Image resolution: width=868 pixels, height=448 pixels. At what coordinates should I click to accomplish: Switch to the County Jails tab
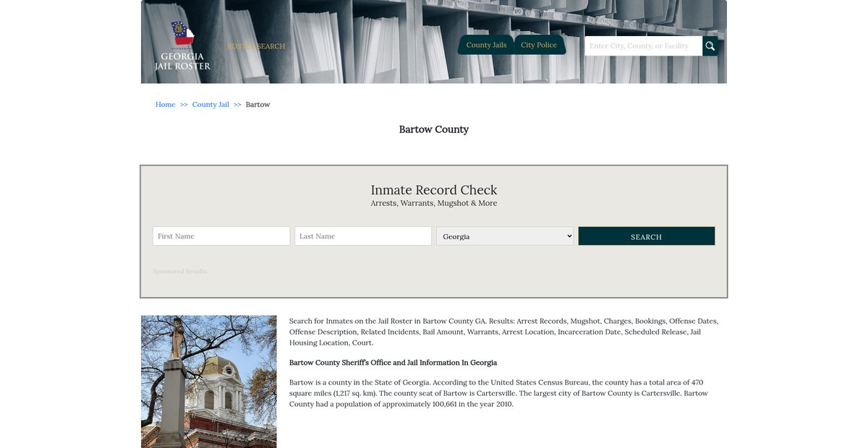coord(486,45)
